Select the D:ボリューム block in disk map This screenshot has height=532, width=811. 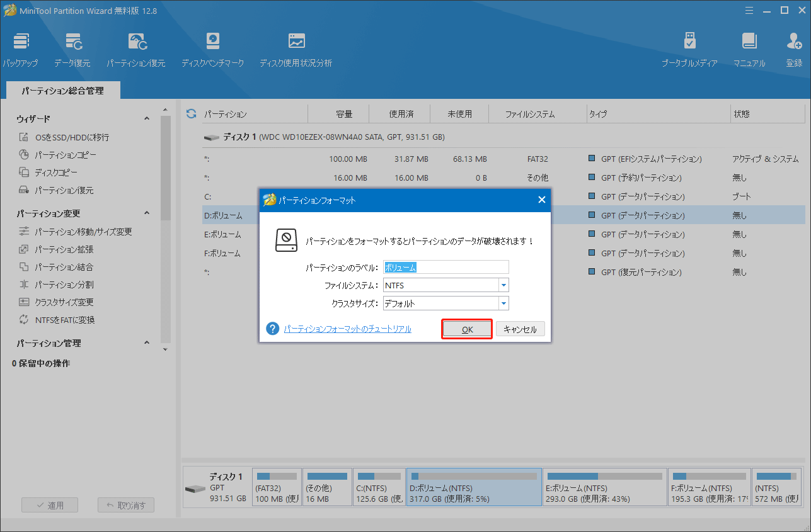click(x=474, y=487)
